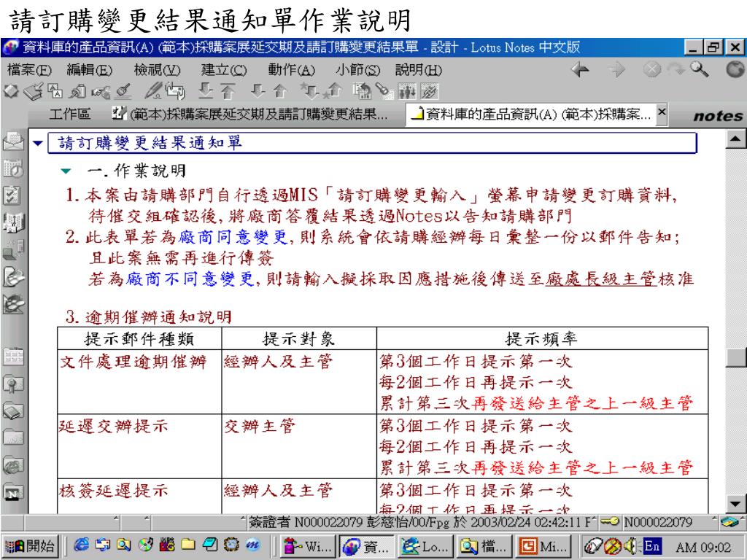Open the Calendar bookmark icon
Viewport: 747px width, 560px height.
[x=13, y=168]
